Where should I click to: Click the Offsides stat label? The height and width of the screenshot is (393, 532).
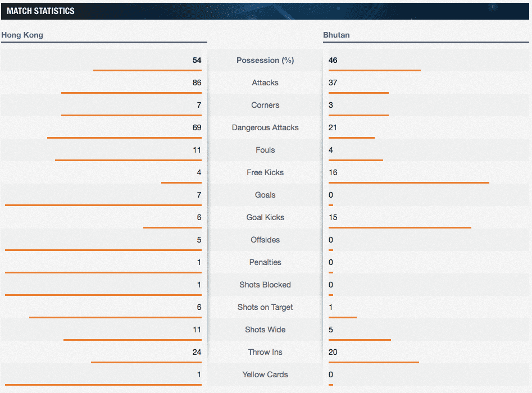[x=265, y=240]
